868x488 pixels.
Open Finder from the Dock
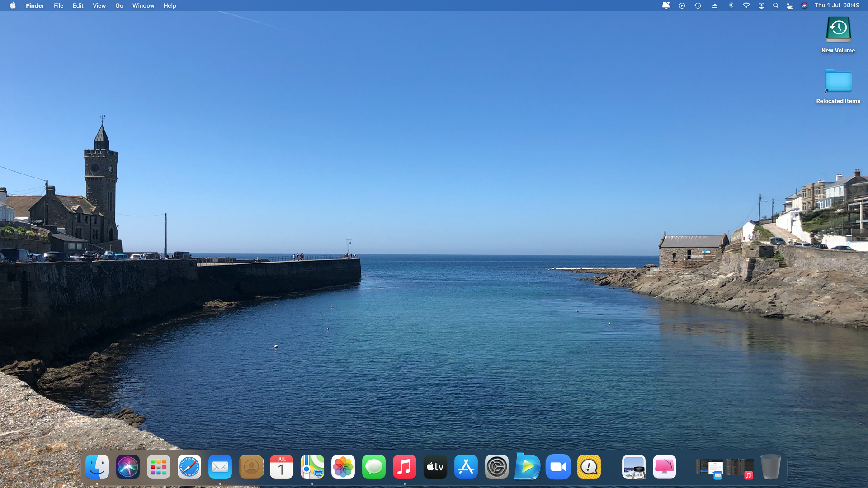tap(97, 467)
